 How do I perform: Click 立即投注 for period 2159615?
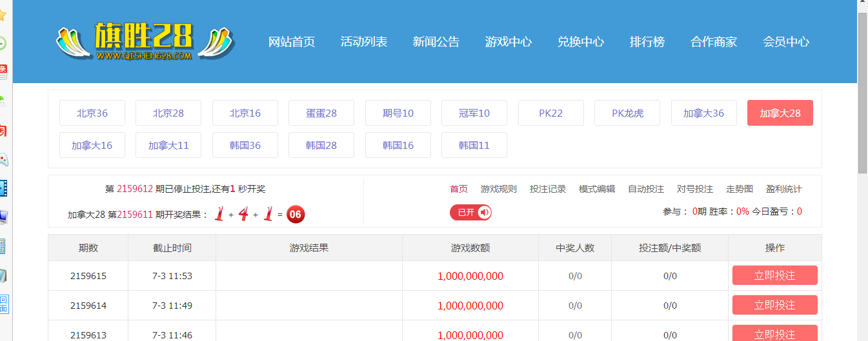[x=775, y=275]
